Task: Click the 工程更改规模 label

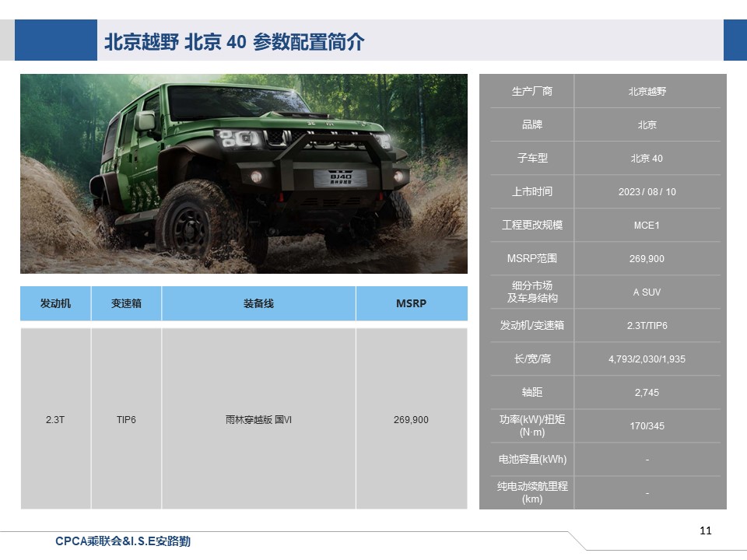Action: click(x=532, y=225)
